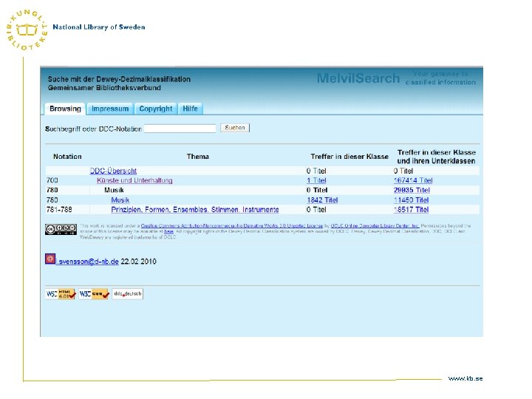This screenshot has height=399, width=532.
Task: Open the 1842 Titel link
Action: pos(322,199)
